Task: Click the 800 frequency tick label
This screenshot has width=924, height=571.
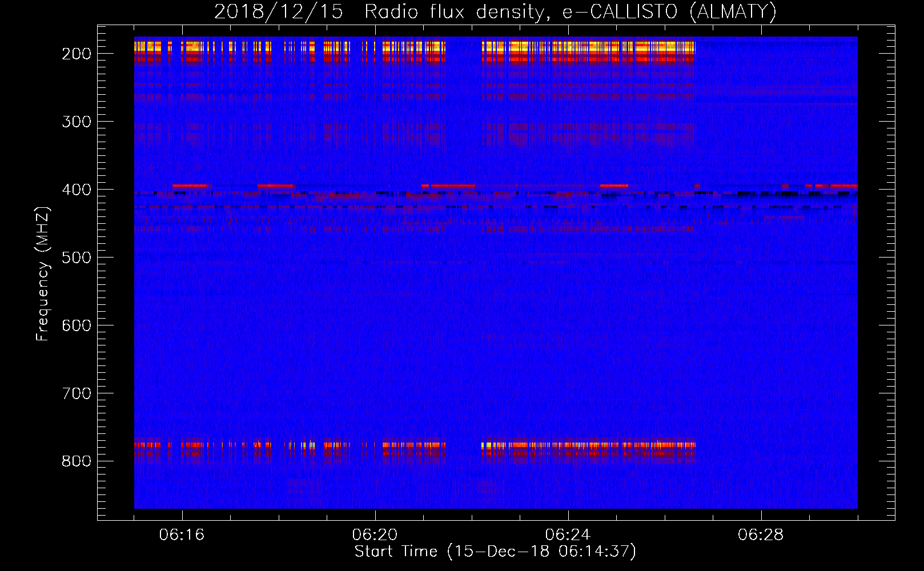Action: point(77,461)
